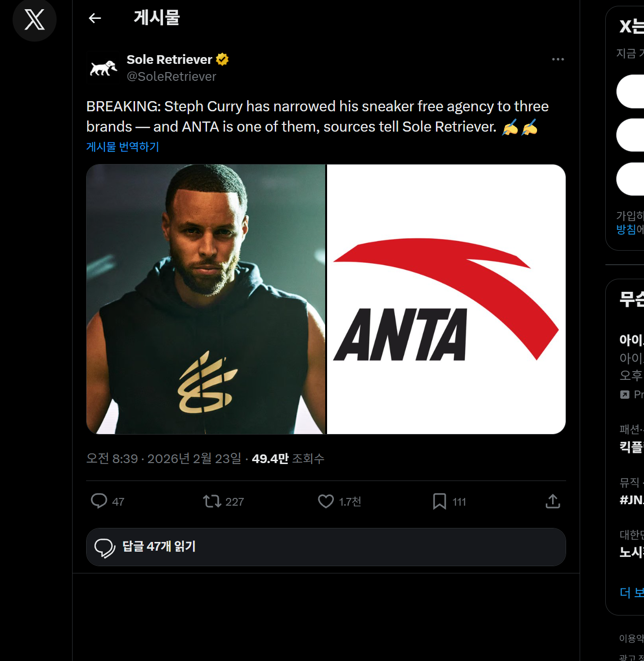This screenshot has width=644, height=661.
Task: Click the X logo icon
Action: pos(34,20)
